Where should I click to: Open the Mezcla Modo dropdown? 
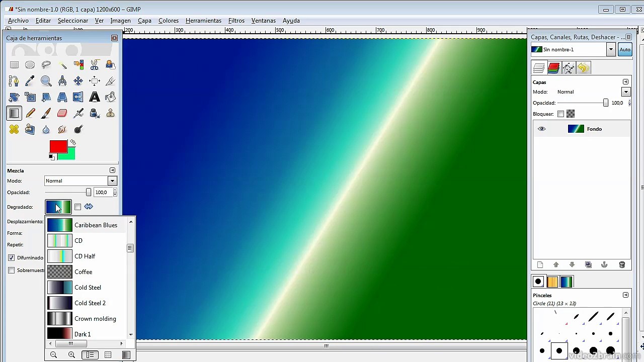(x=80, y=181)
